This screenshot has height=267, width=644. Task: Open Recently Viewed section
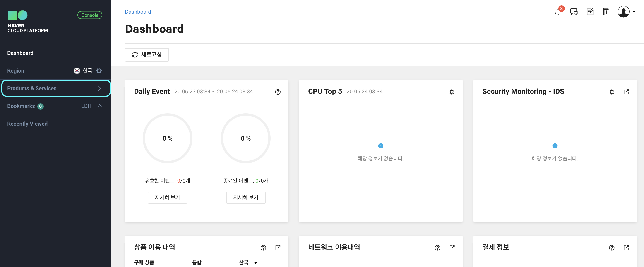(x=27, y=124)
